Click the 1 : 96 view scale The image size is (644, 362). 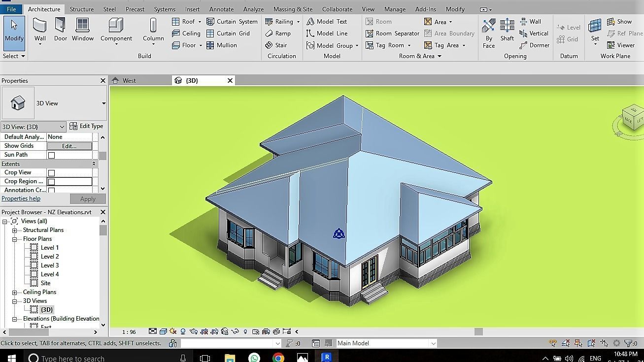pos(129,332)
